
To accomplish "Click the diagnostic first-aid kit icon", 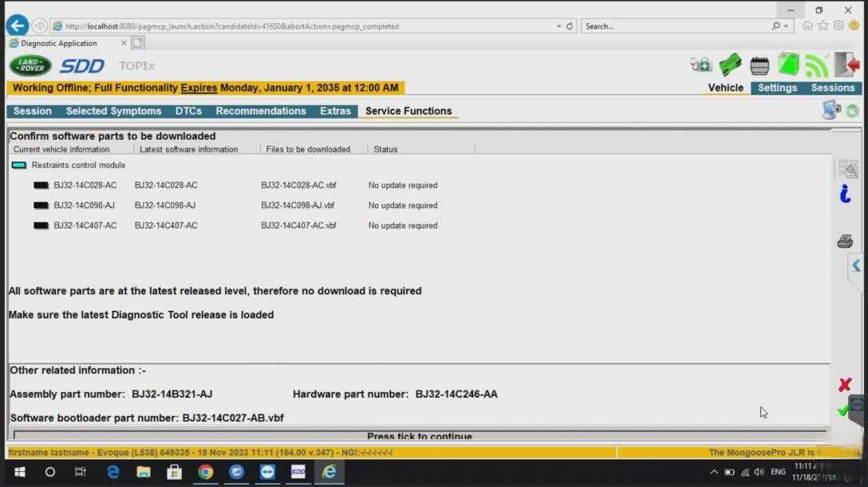I will click(x=700, y=65).
